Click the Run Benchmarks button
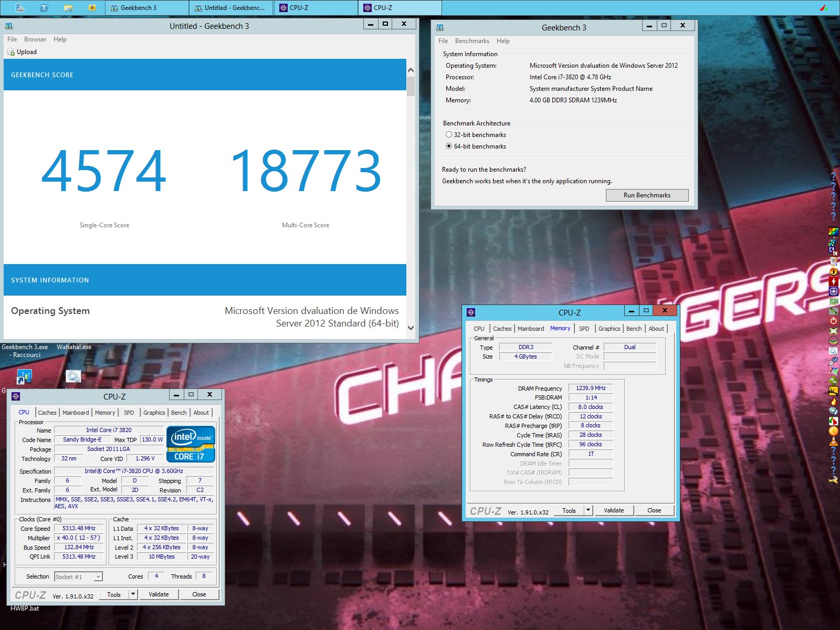 [x=647, y=195]
